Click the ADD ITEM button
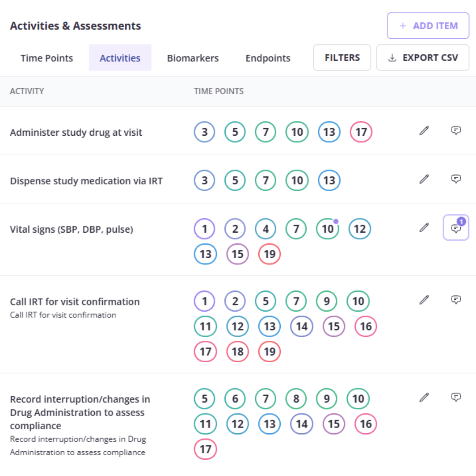 tap(428, 26)
